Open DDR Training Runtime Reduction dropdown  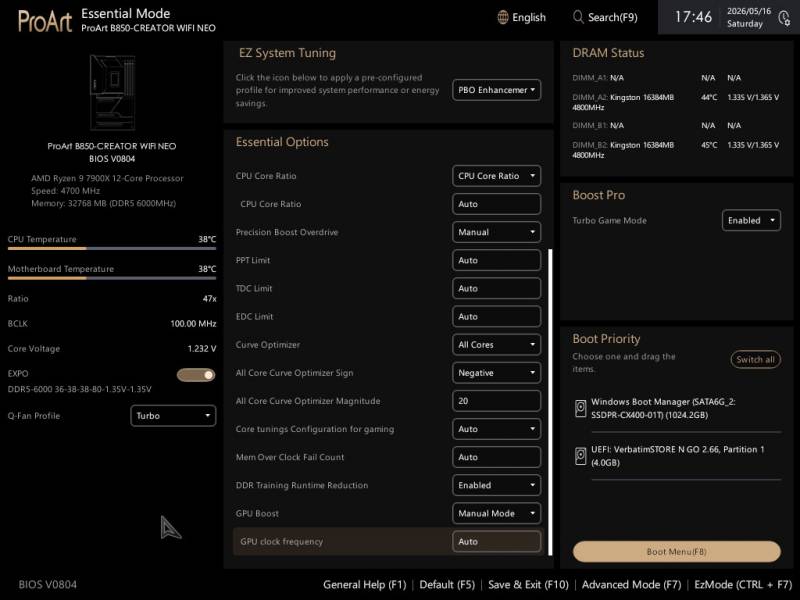click(496, 485)
